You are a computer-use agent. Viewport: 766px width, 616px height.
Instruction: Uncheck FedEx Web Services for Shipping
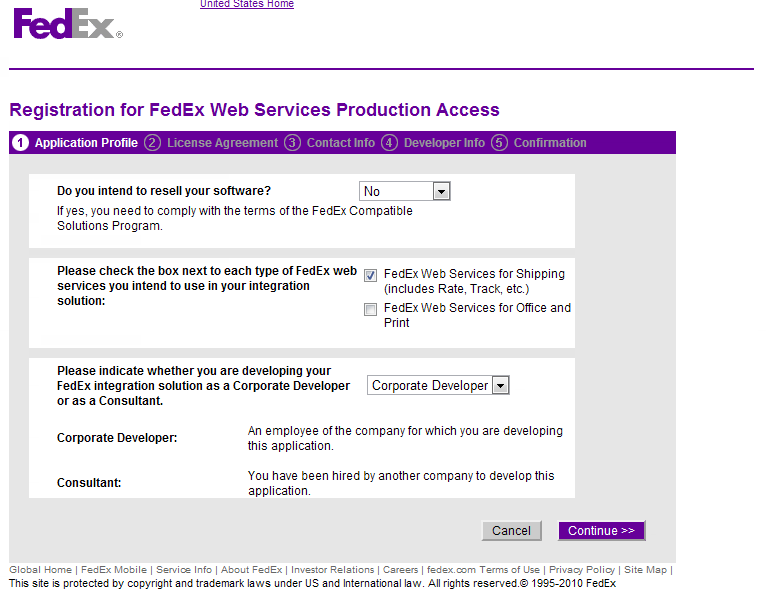coord(370,276)
